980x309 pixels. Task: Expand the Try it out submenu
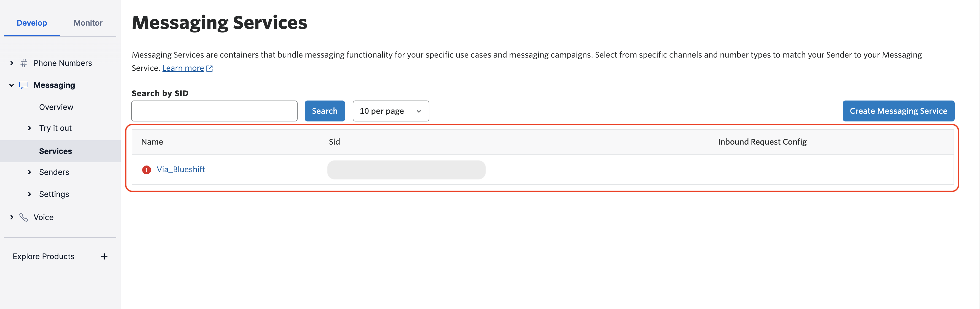(29, 128)
